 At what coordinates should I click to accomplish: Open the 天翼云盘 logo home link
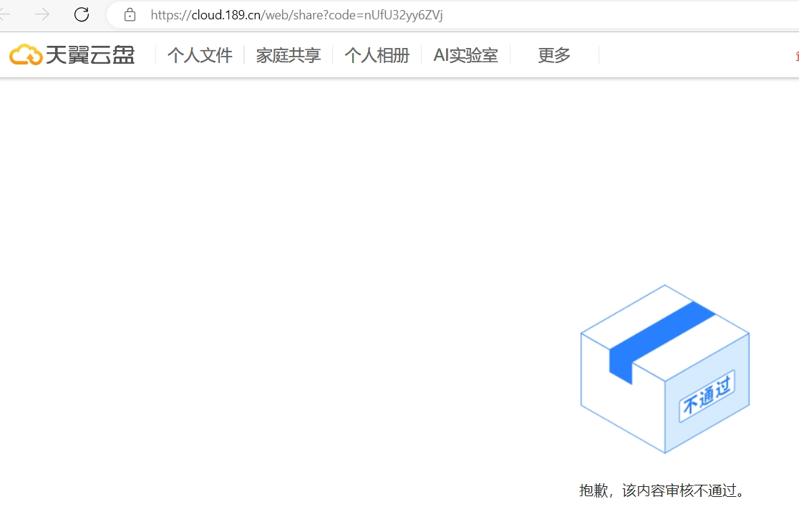pyautogui.click(x=72, y=54)
